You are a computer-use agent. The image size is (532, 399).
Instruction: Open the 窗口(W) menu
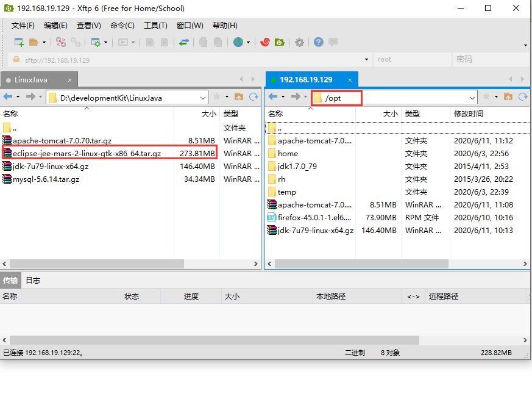coord(190,26)
